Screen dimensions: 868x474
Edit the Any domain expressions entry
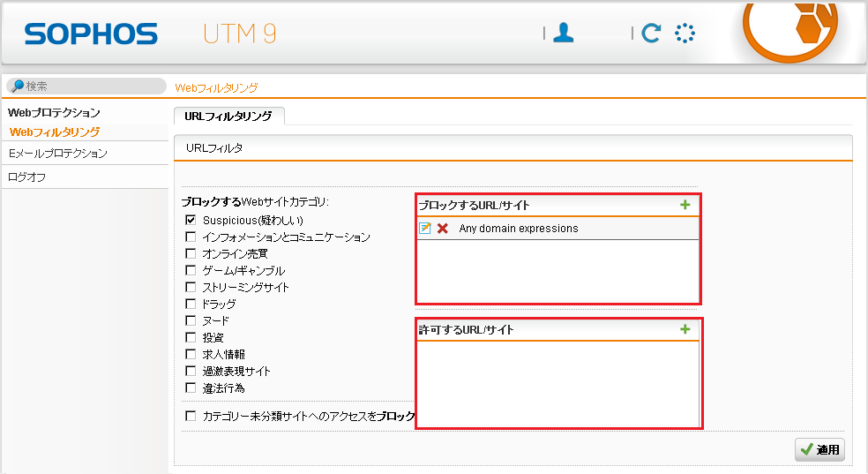(x=424, y=228)
